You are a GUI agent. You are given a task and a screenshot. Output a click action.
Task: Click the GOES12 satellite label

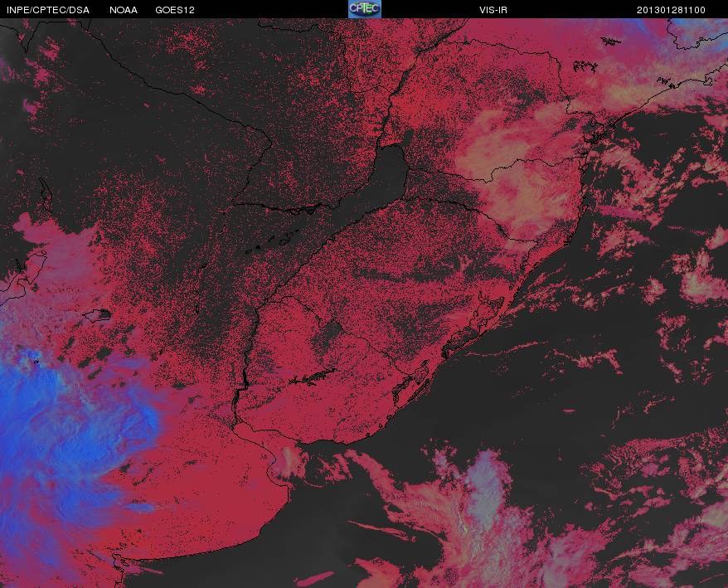[x=175, y=10]
